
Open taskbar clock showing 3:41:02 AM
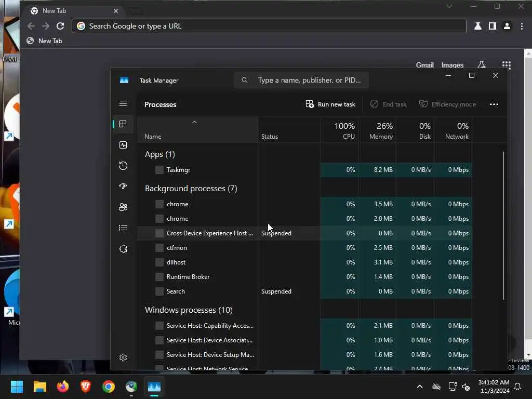coord(494,387)
